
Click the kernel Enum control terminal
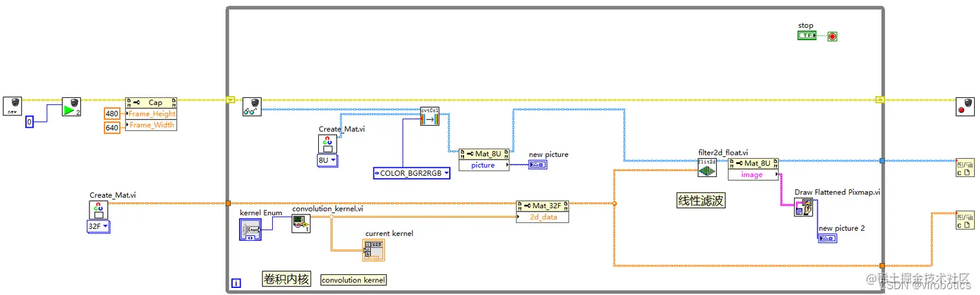[x=251, y=230]
